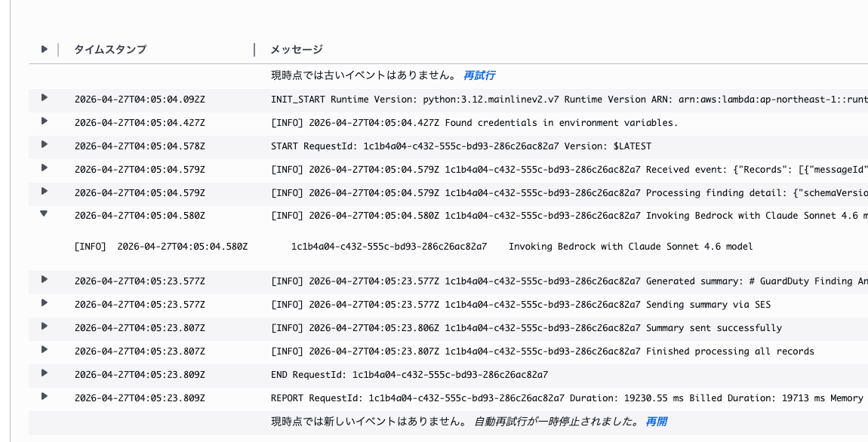868x442 pixels.
Task: Expand the Finished processing all records entry
Action: tap(45, 351)
